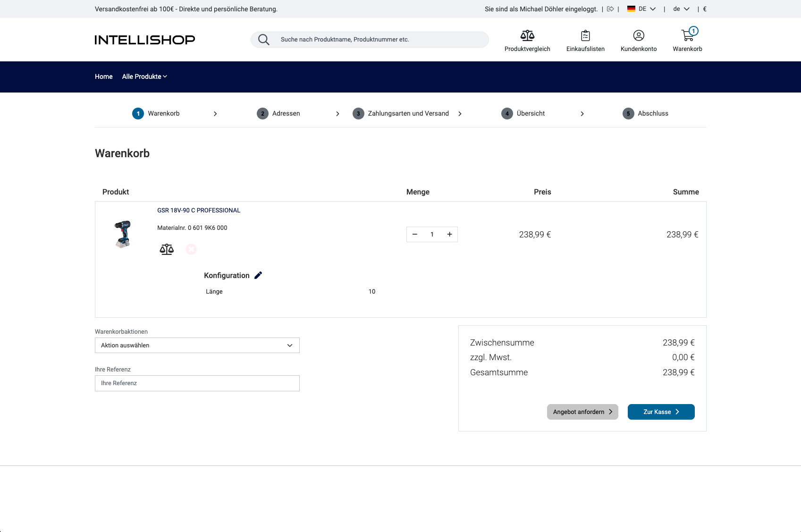This screenshot has width=801, height=532.
Task: Open the DE country dropdown
Action: [x=647, y=9]
